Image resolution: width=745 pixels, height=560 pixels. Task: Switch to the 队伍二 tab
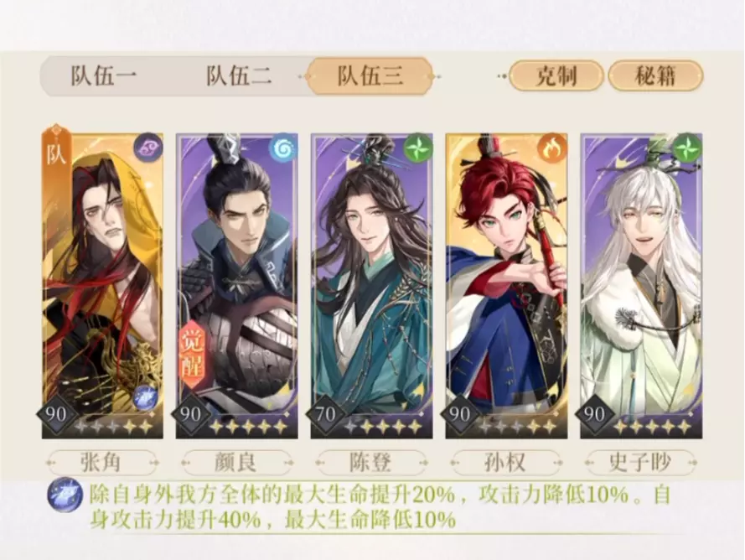(239, 76)
